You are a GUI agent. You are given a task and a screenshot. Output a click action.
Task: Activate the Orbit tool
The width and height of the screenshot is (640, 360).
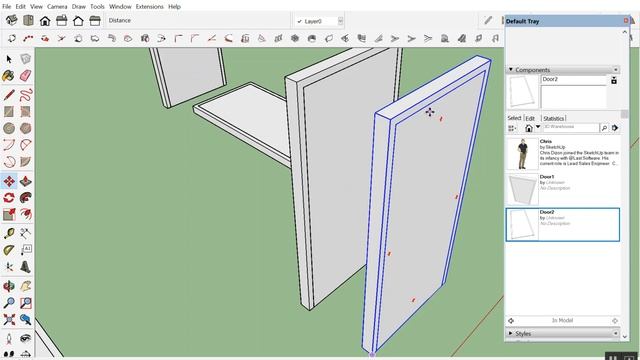tap(9, 286)
